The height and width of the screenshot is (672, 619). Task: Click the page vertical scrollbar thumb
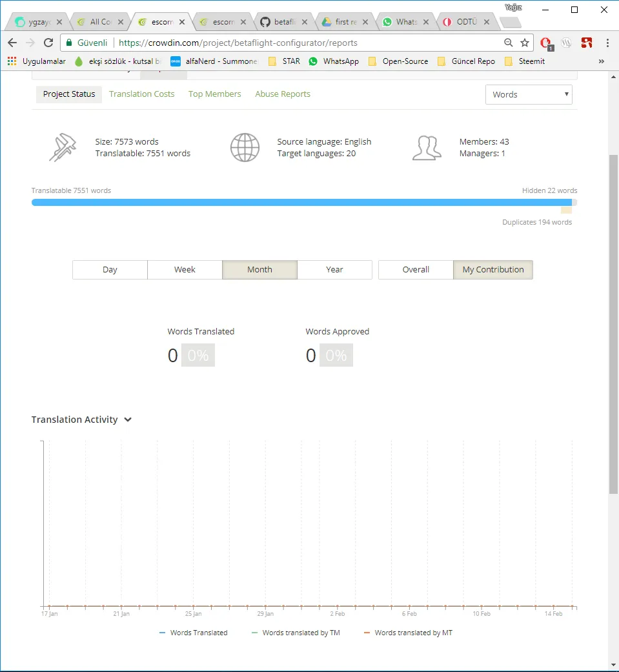613,325
